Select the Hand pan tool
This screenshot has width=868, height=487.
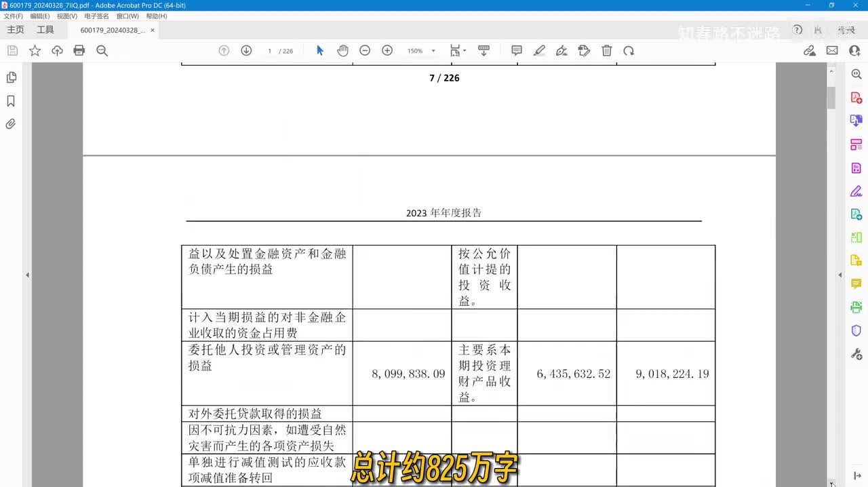tap(342, 51)
